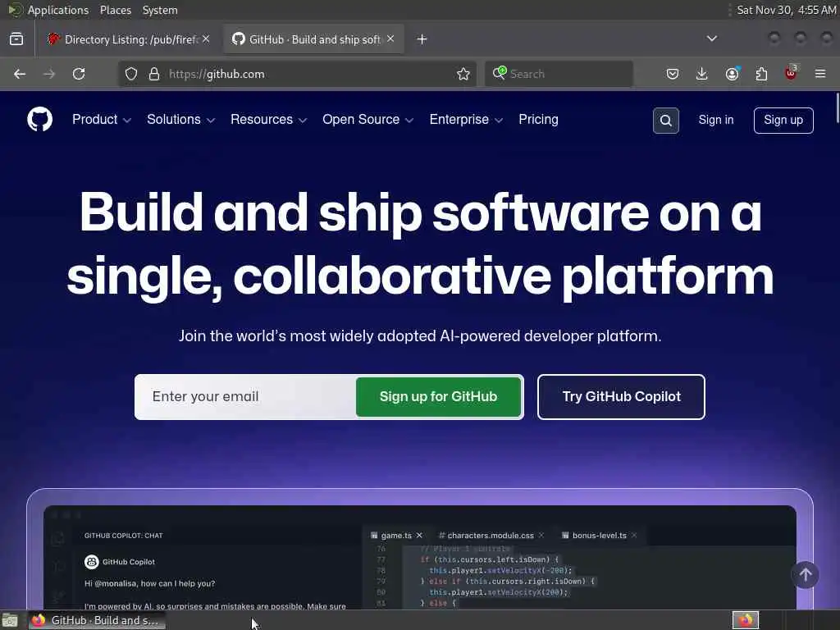Open the System menu
This screenshot has height=630, width=840.
(160, 10)
